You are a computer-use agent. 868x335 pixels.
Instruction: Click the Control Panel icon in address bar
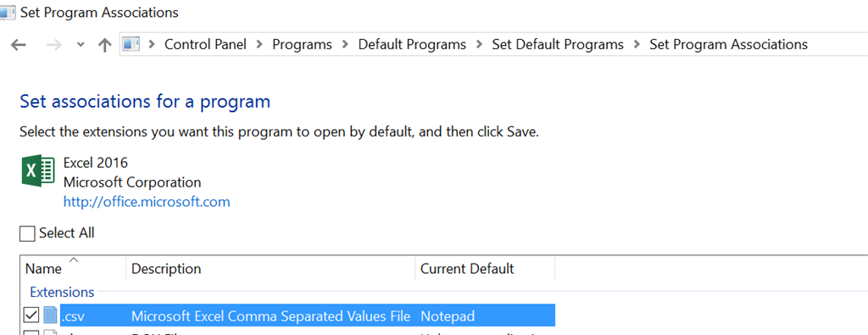tap(131, 44)
